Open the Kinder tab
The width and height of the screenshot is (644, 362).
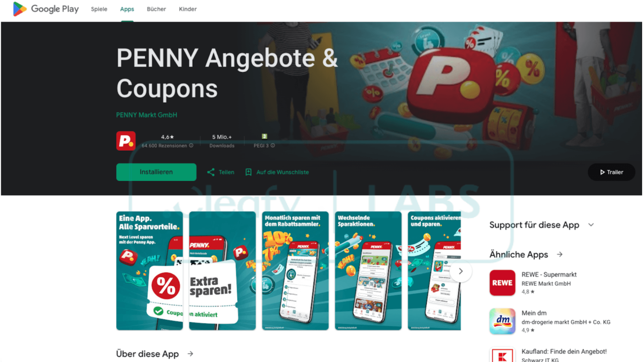187,9
